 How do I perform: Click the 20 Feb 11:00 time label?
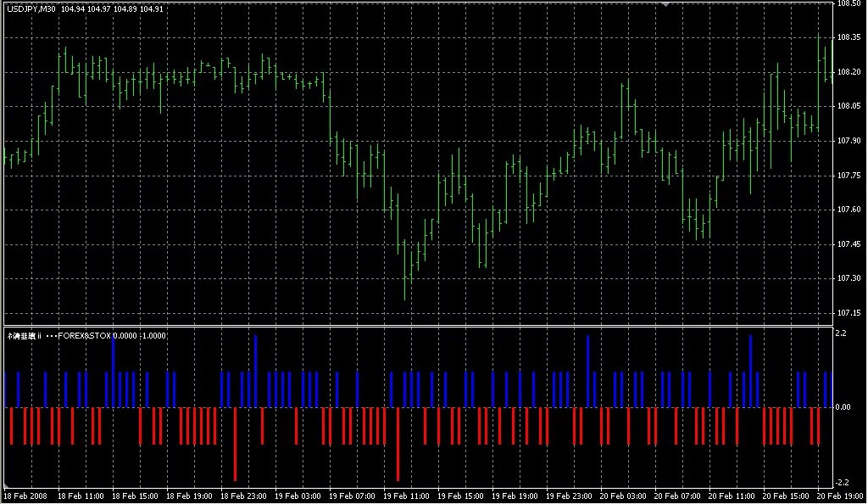point(732,496)
